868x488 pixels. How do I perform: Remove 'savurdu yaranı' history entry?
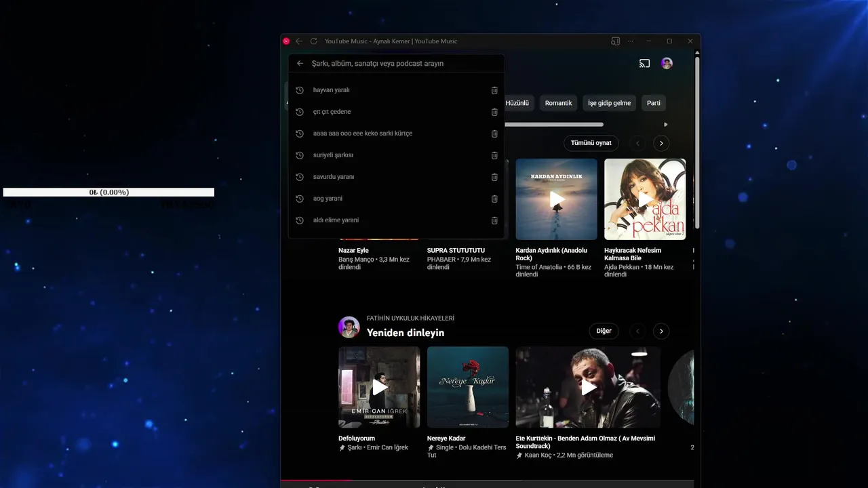coord(494,177)
